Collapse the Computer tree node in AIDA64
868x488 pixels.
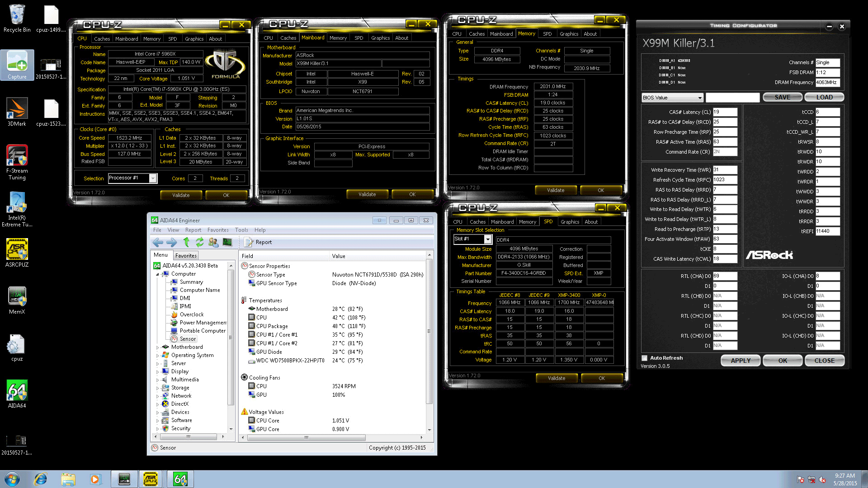point(158,274)
